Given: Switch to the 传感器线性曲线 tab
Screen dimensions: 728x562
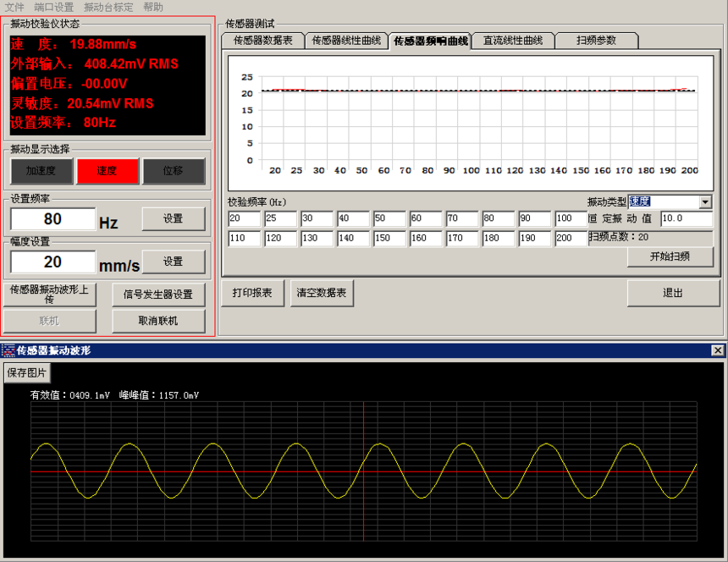Looking at the screenshot, I should point(346,41).
